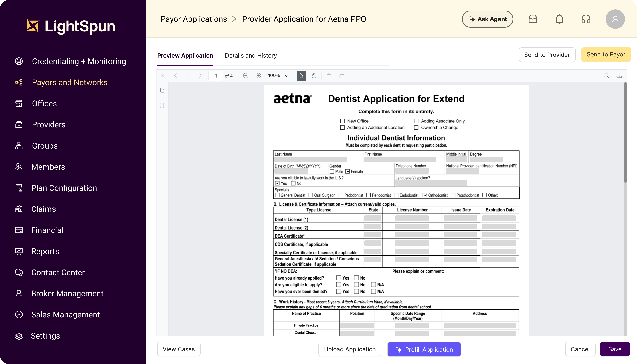Cancel the application changes
This screenshot has width=637, height=364.
[x=580, y=349]
